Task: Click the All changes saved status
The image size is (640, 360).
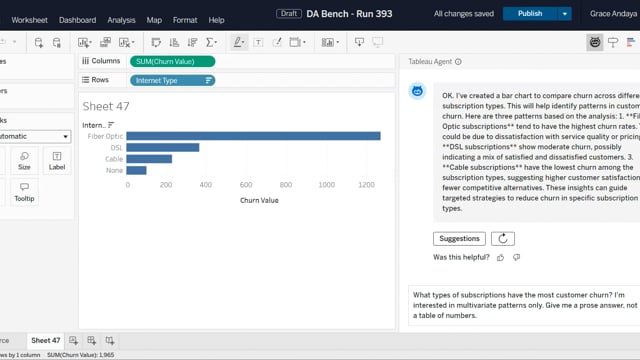Action: [464, 14]
